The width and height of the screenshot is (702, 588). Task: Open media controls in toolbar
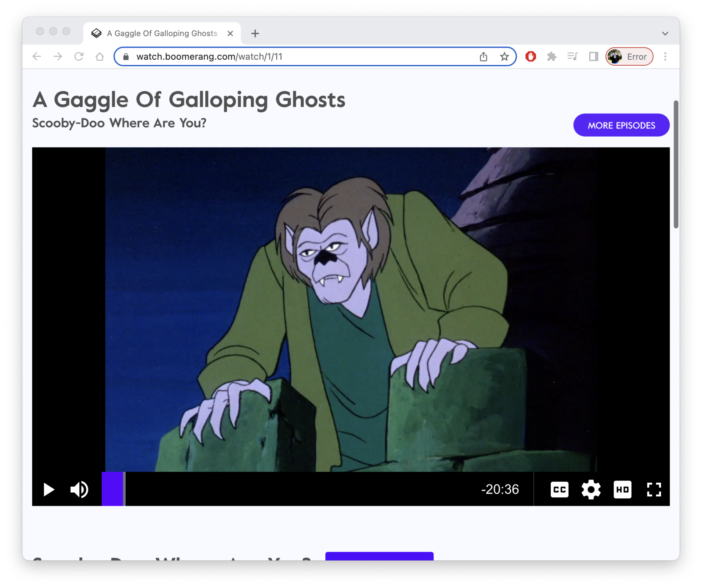point(572,57)
